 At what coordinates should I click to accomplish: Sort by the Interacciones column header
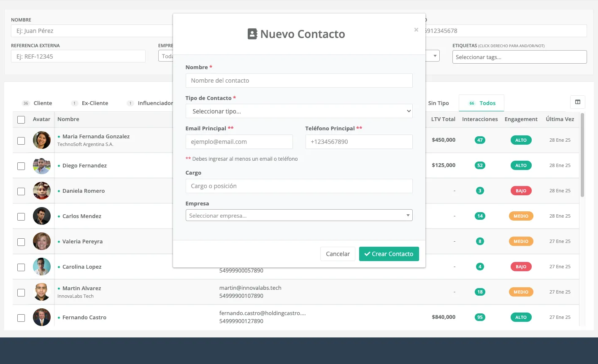click(480, 119)
